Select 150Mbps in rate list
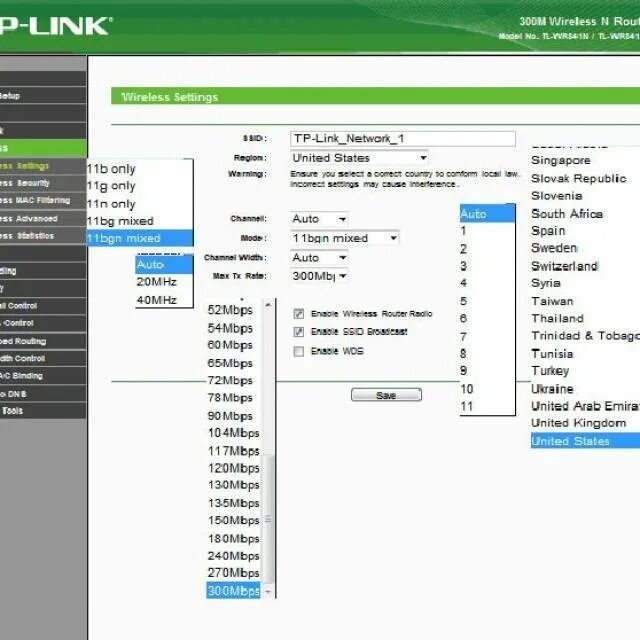Screen dimensions: 640x640 [233, 521]
